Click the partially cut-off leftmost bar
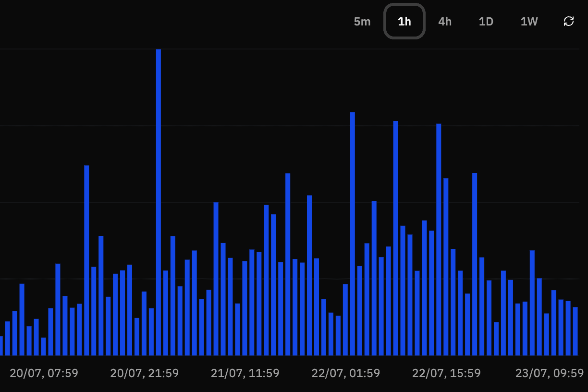588x392 pixels. tap(1, 346)
